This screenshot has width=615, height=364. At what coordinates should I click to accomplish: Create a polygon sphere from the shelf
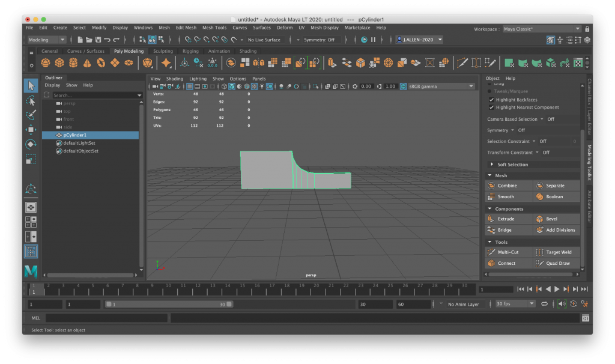(45, 63)
